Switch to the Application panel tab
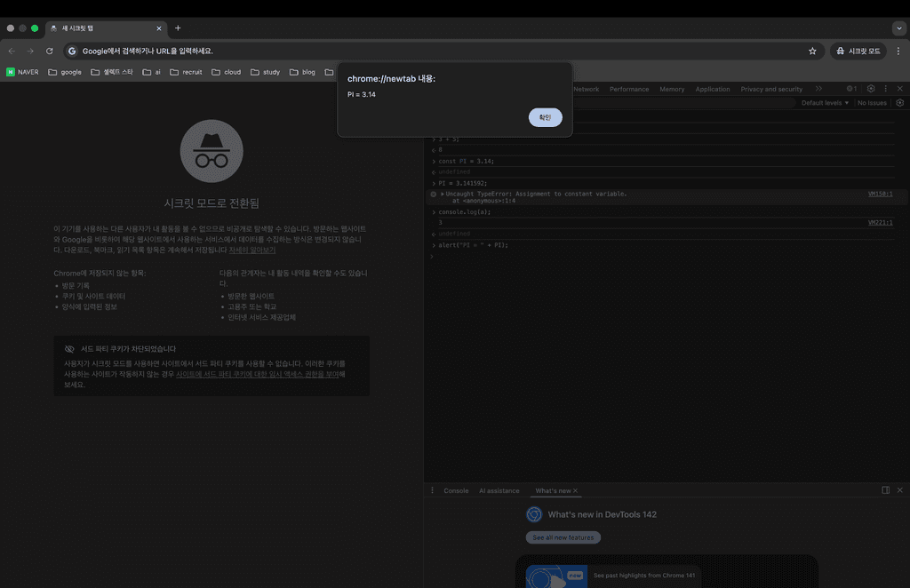Image resolution: width=910 pixels, height=588 pixels. (x=712, y=89)
